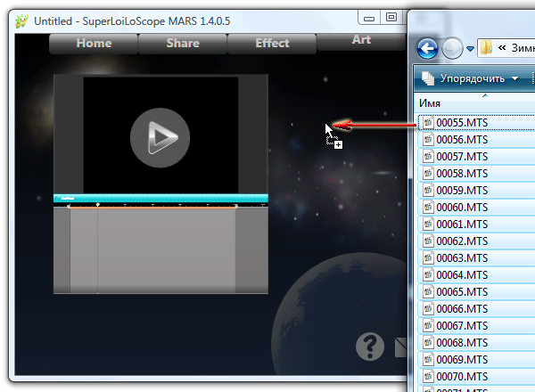The width and height of the screenshot is (535, 392).
Task: Switch to the Effect tab
Action: coord(272,44)
